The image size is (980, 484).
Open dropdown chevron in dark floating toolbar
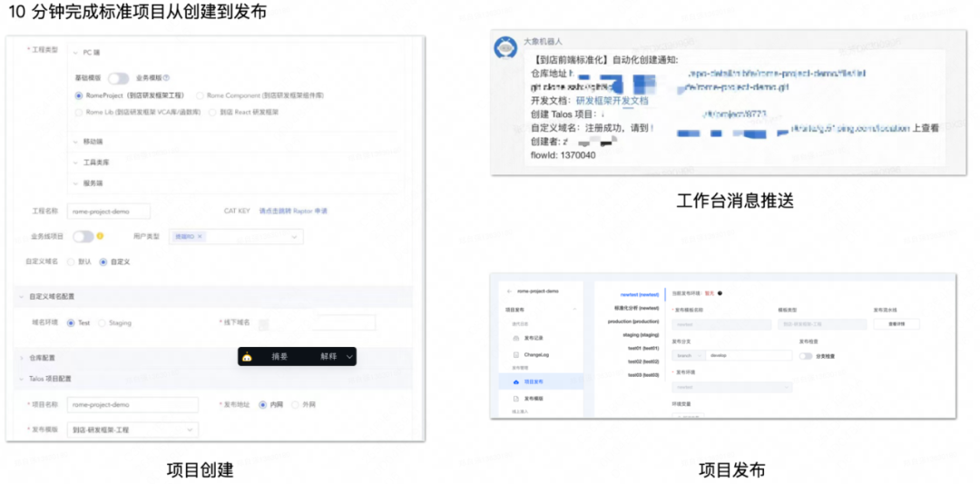349,357
